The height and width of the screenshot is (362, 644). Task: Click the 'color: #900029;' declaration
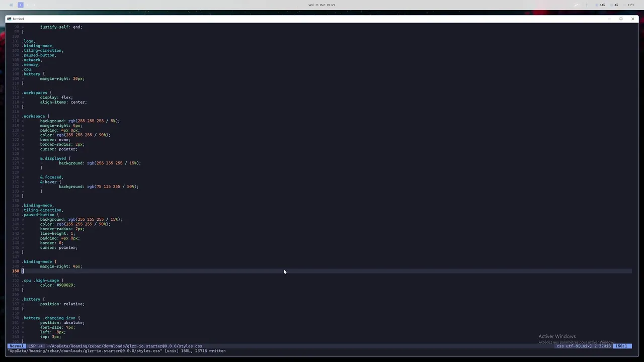57,285
